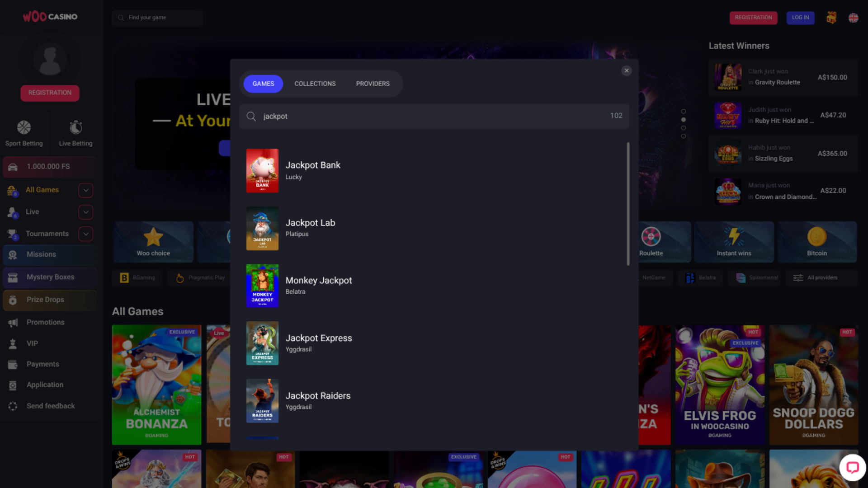Click the Send feedback link

pyautogui.click(x=51, y=406)
